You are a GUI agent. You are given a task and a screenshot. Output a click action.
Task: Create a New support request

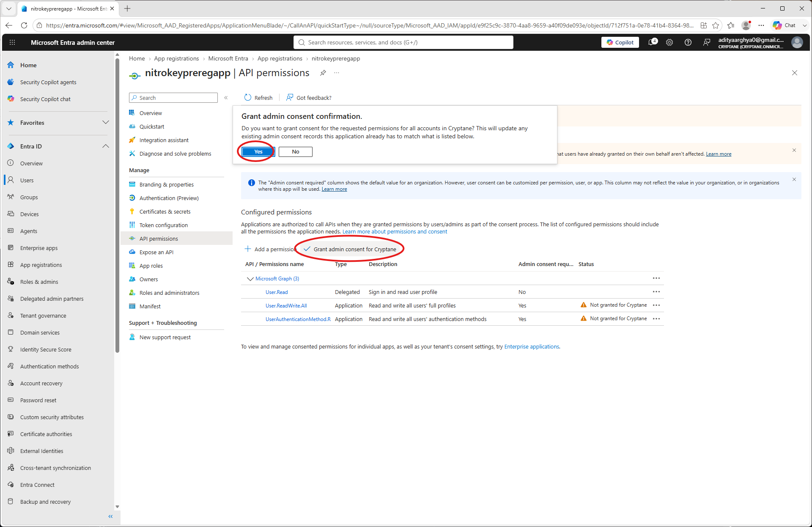click(165, 338)
